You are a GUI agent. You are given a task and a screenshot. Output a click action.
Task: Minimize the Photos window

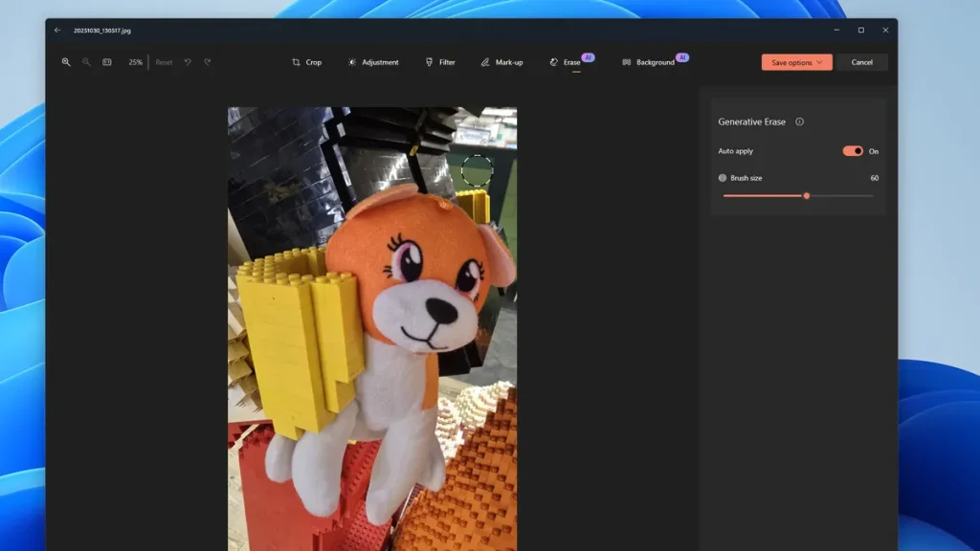click(x=836, y=30)
